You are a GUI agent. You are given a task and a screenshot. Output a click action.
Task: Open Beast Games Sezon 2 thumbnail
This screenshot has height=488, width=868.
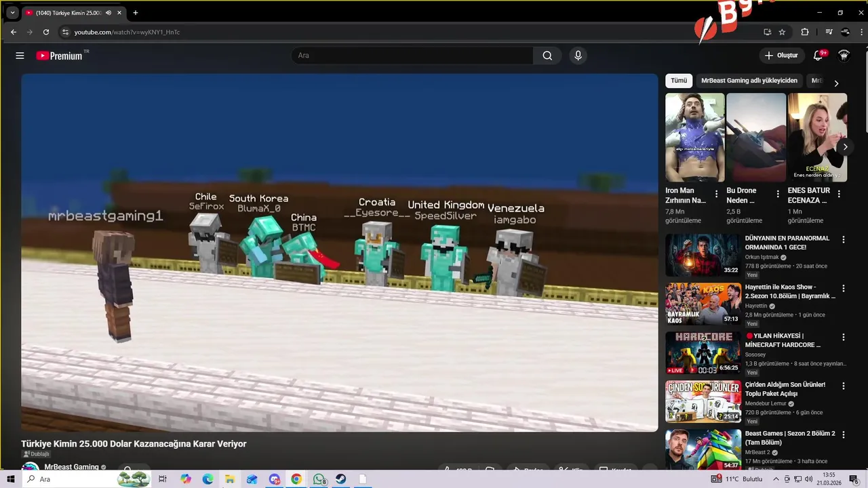pos(703,450)
